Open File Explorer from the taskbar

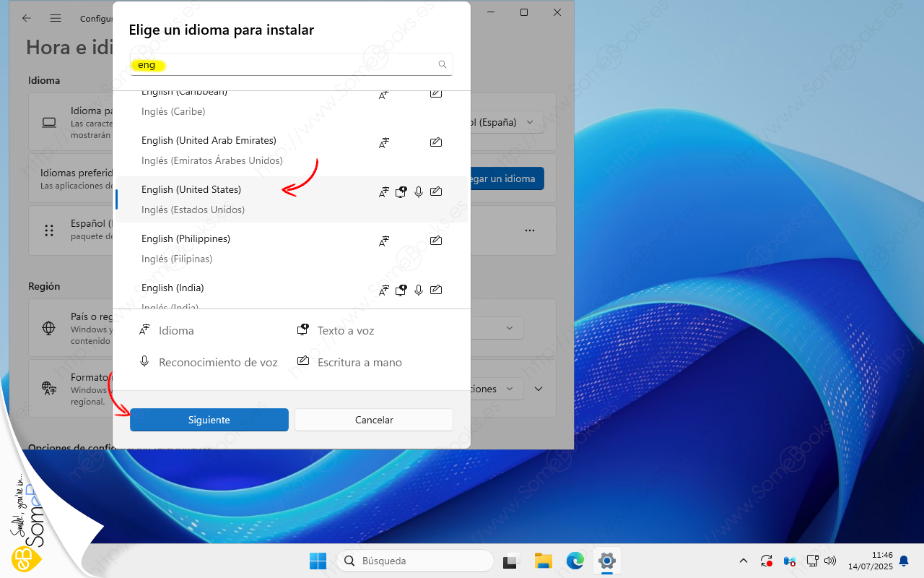(x=543, y=561)
